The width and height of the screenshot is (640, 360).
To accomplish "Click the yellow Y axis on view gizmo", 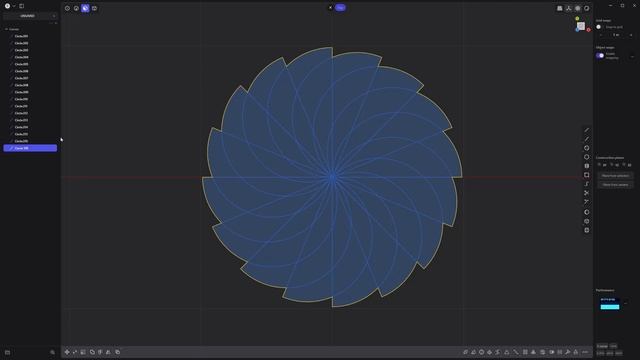I will click(x=577, y=19).
